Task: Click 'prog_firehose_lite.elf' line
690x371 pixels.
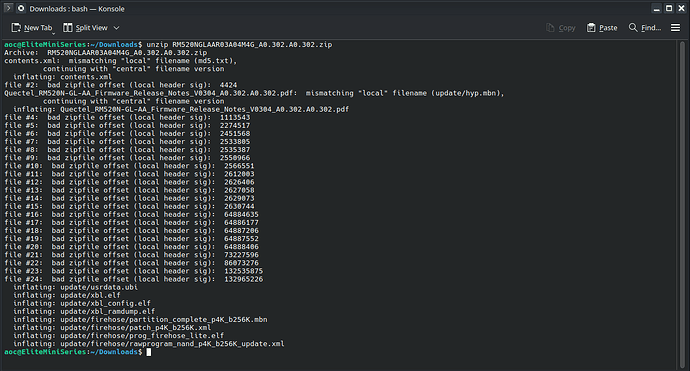Action: coord(118,336)
